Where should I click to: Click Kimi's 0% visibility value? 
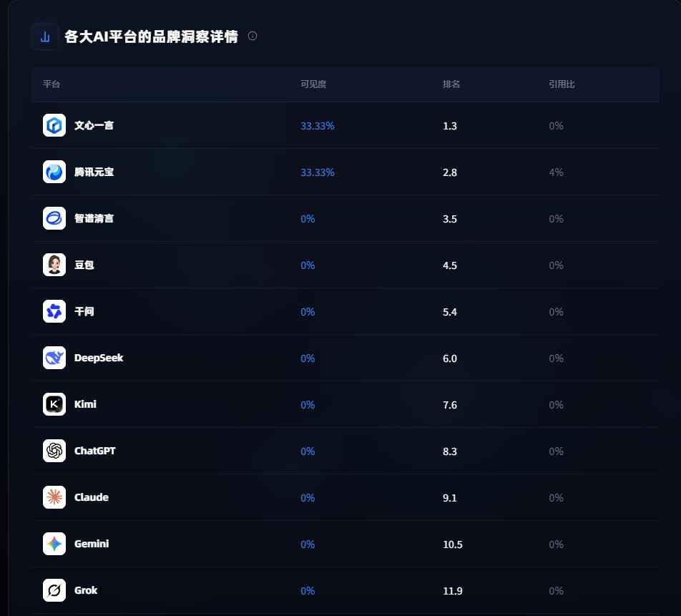point(308,405)
